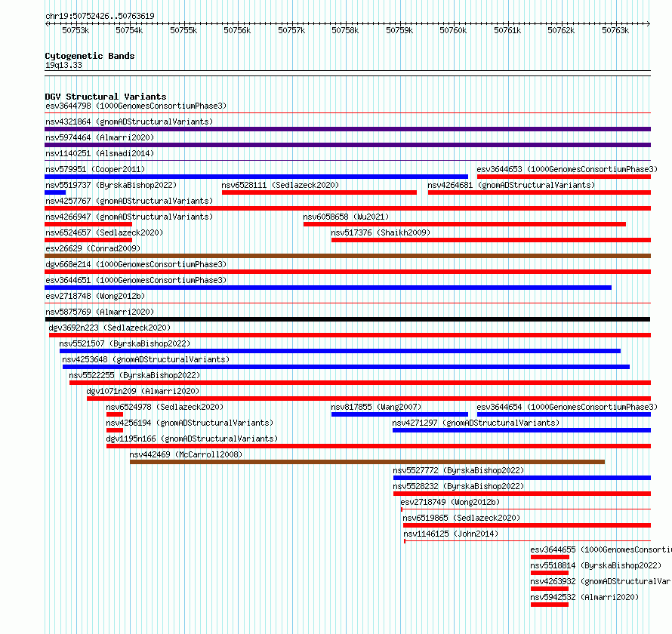This screenshot has height=634, width=672.
Task: Select the esv3644653 variant label
Action: 567,169
